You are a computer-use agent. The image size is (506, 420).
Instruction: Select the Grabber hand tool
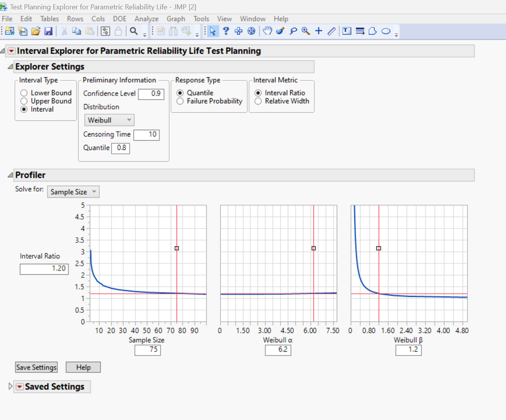[267, 31]
